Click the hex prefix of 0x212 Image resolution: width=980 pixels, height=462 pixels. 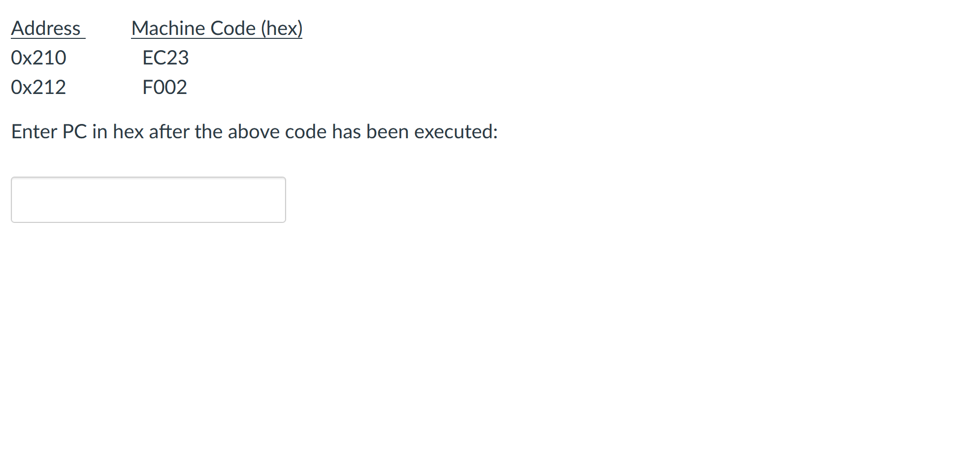point(22,87)
